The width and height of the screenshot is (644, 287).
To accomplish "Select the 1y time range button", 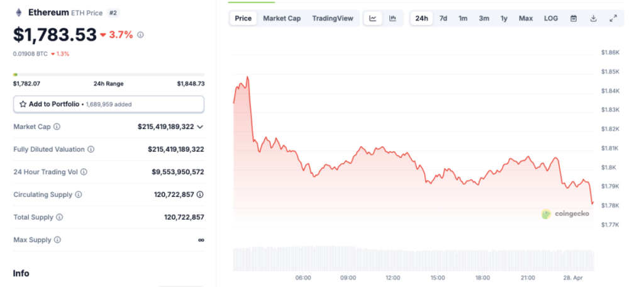I will coord(504,18).
